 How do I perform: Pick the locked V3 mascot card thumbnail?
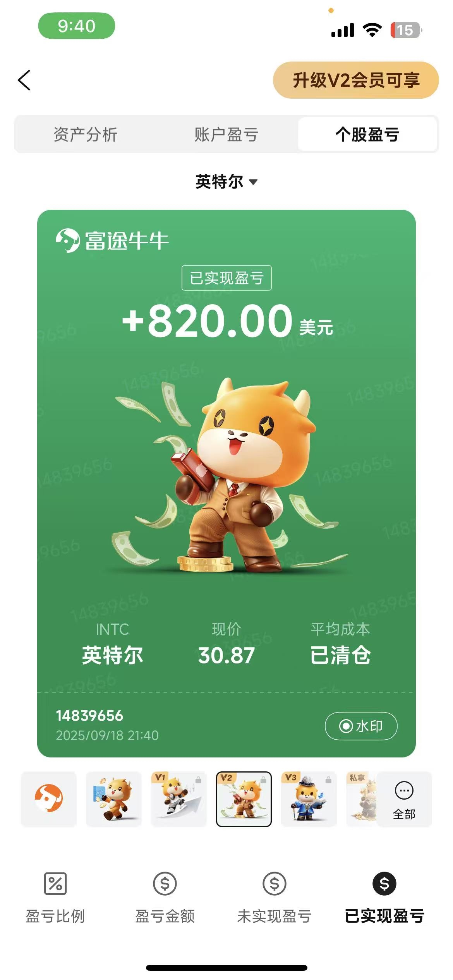point(309,799)
